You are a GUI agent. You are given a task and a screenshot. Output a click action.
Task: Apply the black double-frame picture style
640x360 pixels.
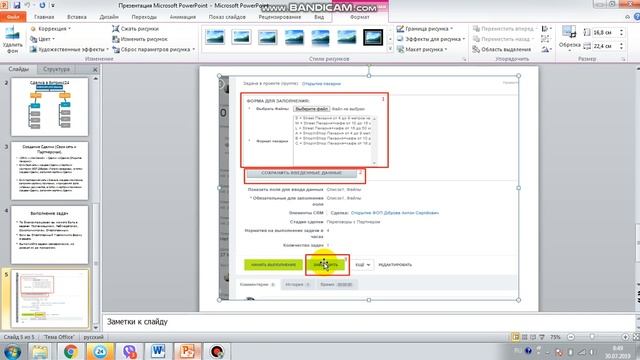point(373,37)
